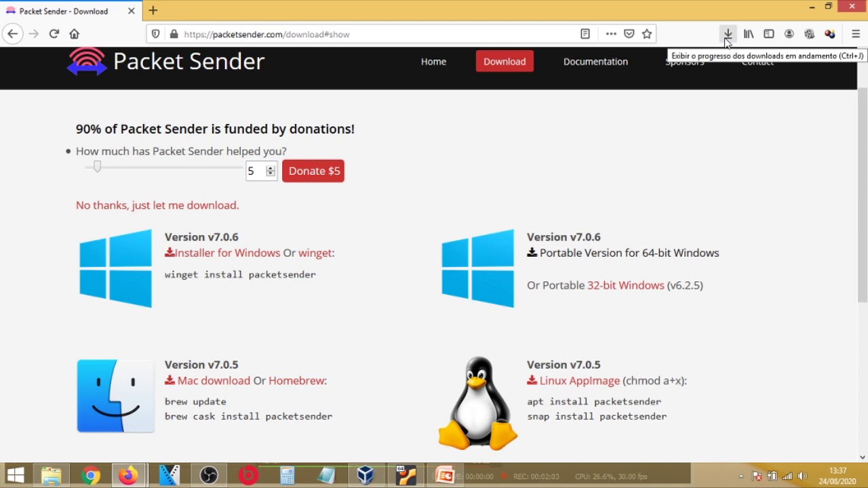This screenshot has width=868, height=488.
Task: Open the winget link
Action: 315,253
